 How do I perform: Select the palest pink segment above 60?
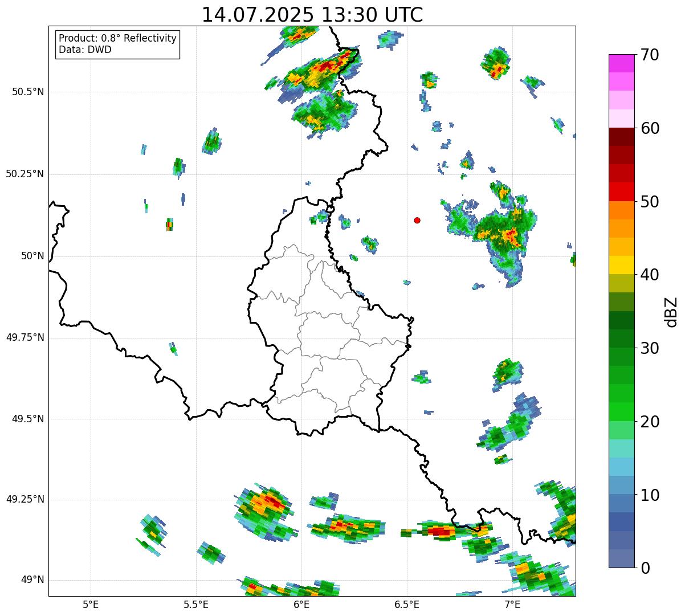point(621,119)
